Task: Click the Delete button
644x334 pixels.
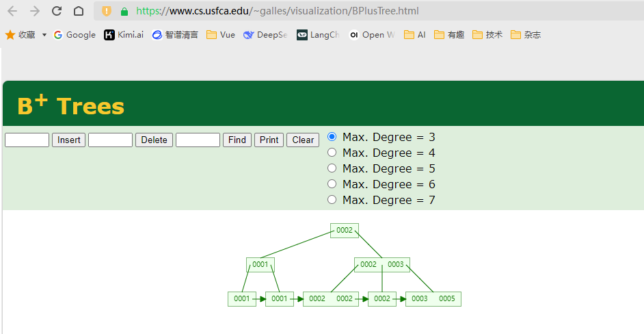Action: pos(154,140)
